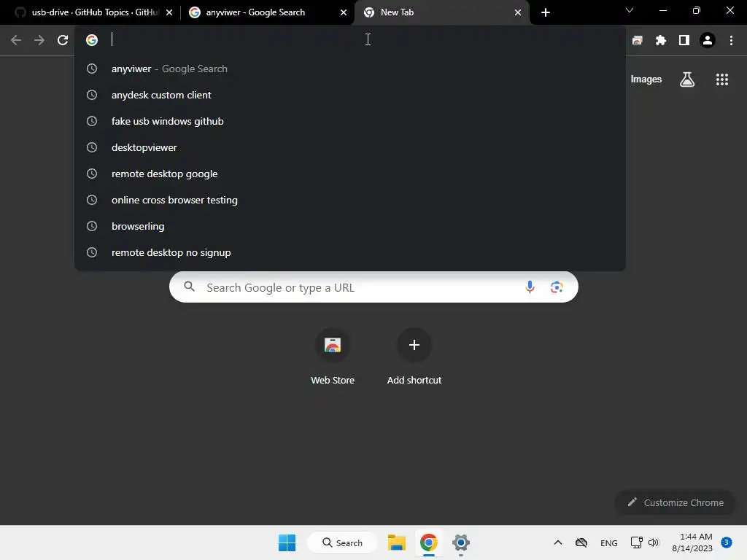Click the back navigation arrow
Image resolution: width=747 pixels, height=560 pixels.
coord(16,40)
